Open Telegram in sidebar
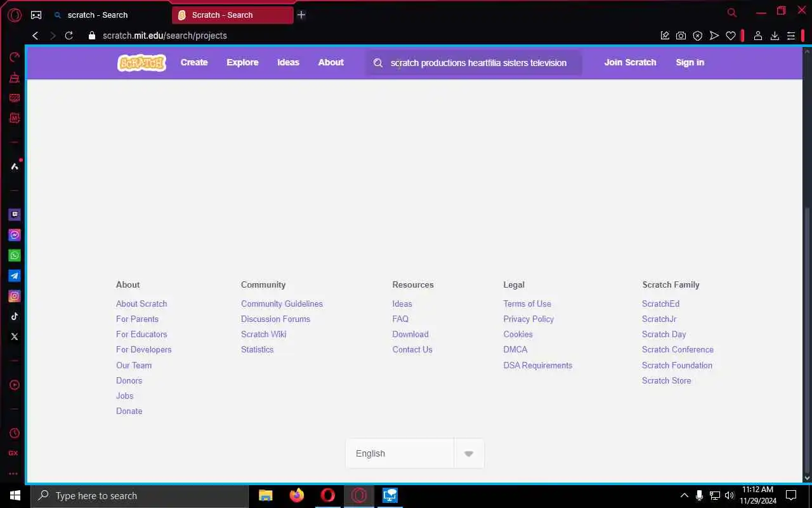The width and height of the screenshot is (812, 508). pyautogui.click(x=14, y=276)
